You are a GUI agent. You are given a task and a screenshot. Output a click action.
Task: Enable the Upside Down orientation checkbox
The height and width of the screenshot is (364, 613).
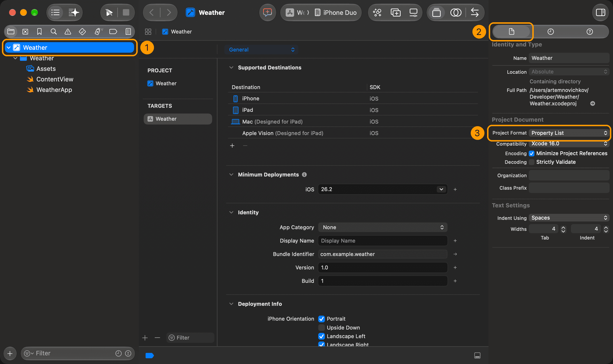click(321, 328)
